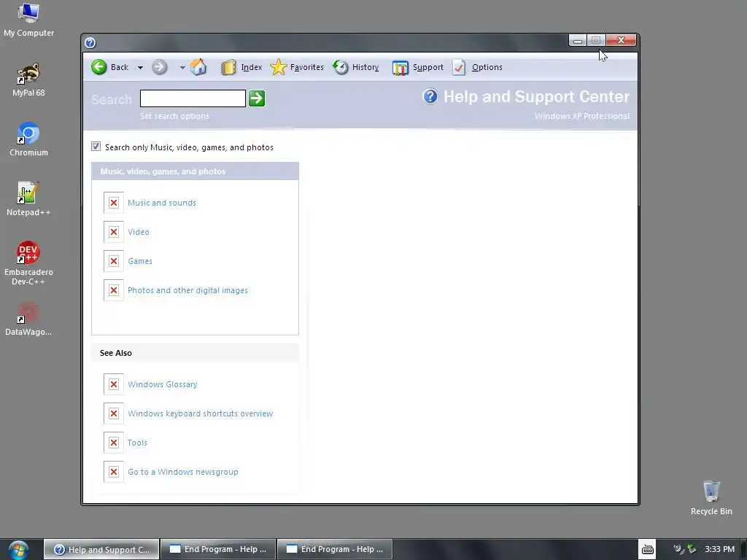Click the green Back arrow icon
The height and width of the screenshot is (560, 747).
coord(99,67)
